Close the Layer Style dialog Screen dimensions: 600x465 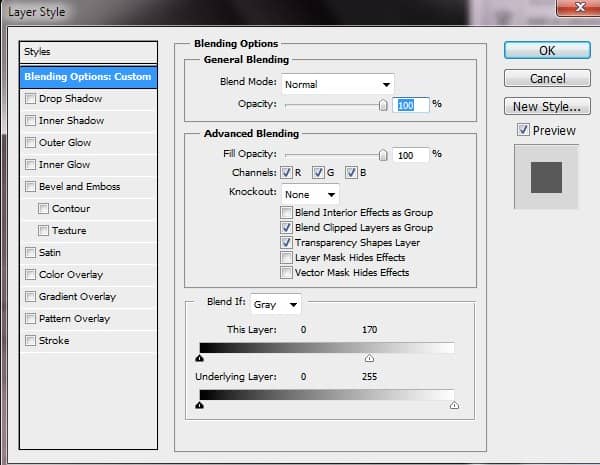click(x=580, y=7)
